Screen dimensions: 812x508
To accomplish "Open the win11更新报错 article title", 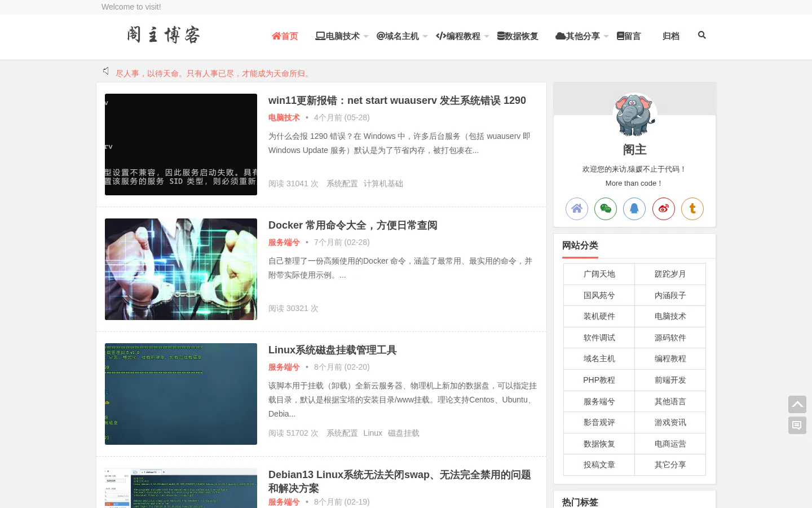I will click(x=397, y=100).
